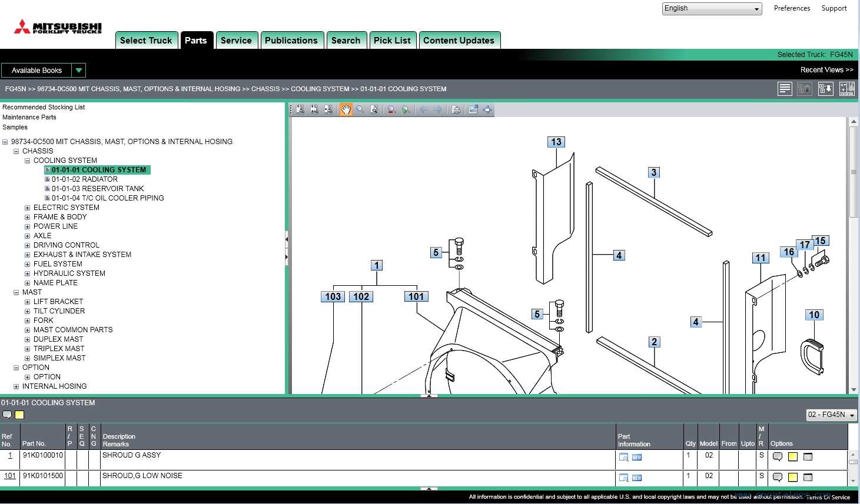Switch to the Service tab

[x=236, y=40]
